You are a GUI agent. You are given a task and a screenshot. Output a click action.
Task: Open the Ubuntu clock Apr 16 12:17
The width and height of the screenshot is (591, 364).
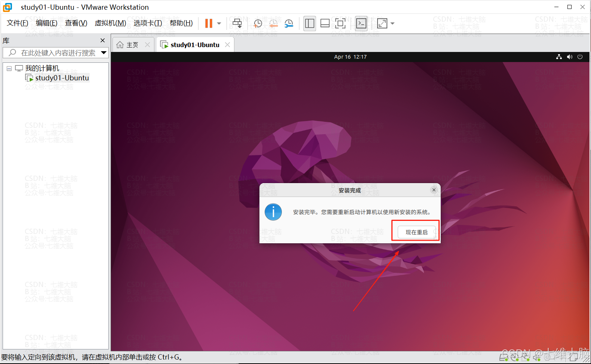click(350, 57)
